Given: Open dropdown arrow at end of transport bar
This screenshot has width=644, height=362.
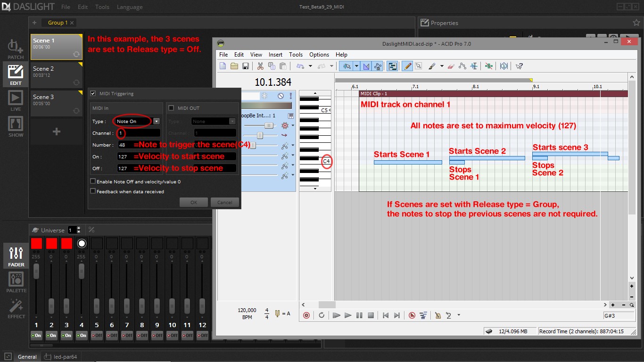Looking at the screenshot, I should [x=459, y=315].
